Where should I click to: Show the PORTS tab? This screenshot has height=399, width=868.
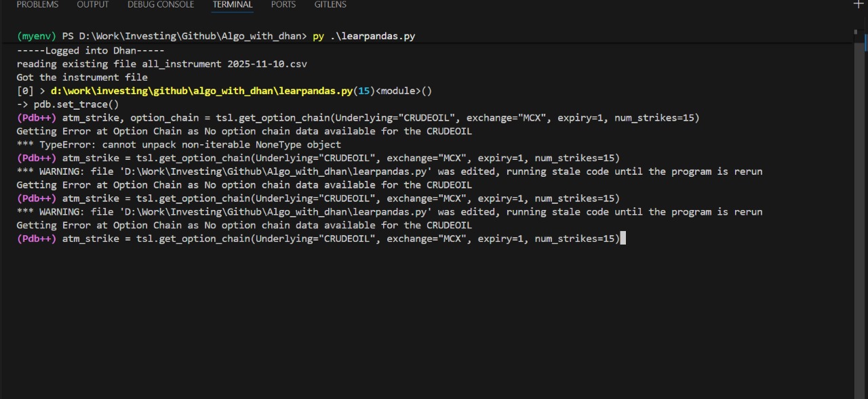click(283, 5)
